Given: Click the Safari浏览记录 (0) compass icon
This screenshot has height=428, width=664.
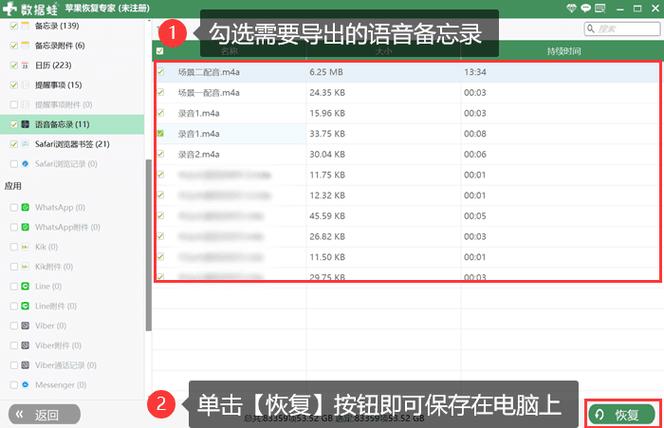Looking at the screenshot, I should tap(25, 164).
